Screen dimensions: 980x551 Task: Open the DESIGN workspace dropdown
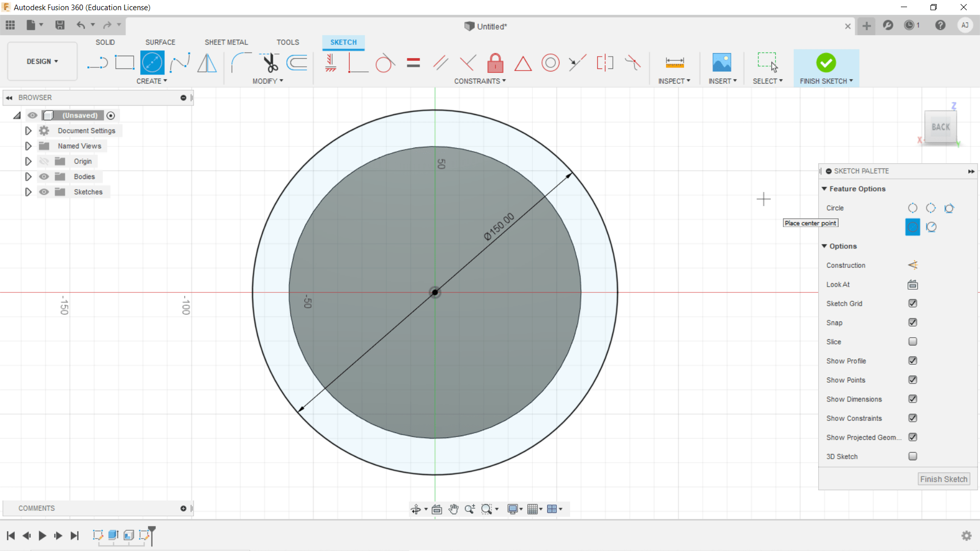coord(42,61)
